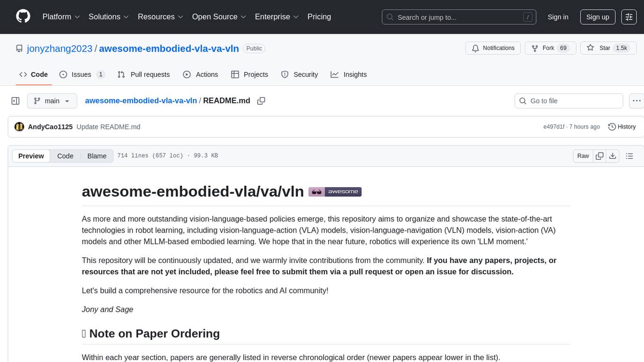Download the raw README file
This screenshot has height=362, width=644.
click(x=612, y=156)
